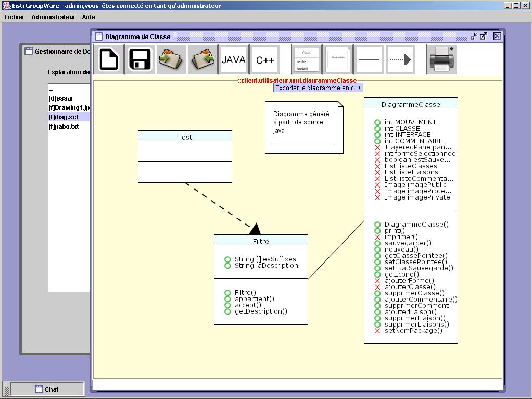Click the Test class header in diagram
This screenshot has width=532, height=399.
(x=185, y=137)
